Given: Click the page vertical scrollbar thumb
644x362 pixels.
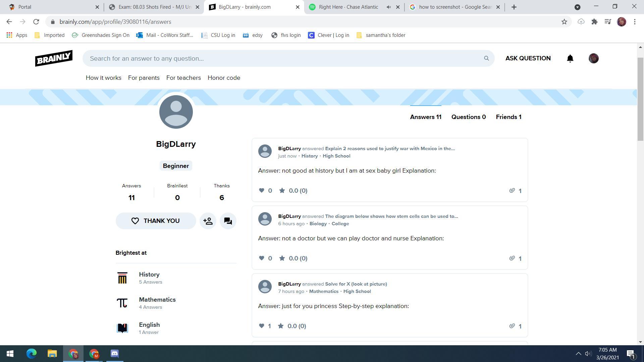Looking at the screenshot, I should 640,99.
